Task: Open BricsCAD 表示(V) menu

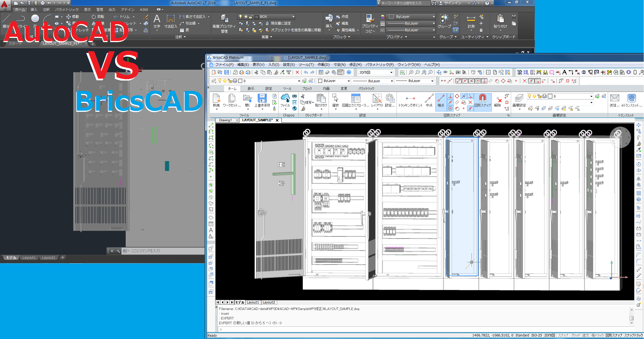Action: [x=258, y=65]
